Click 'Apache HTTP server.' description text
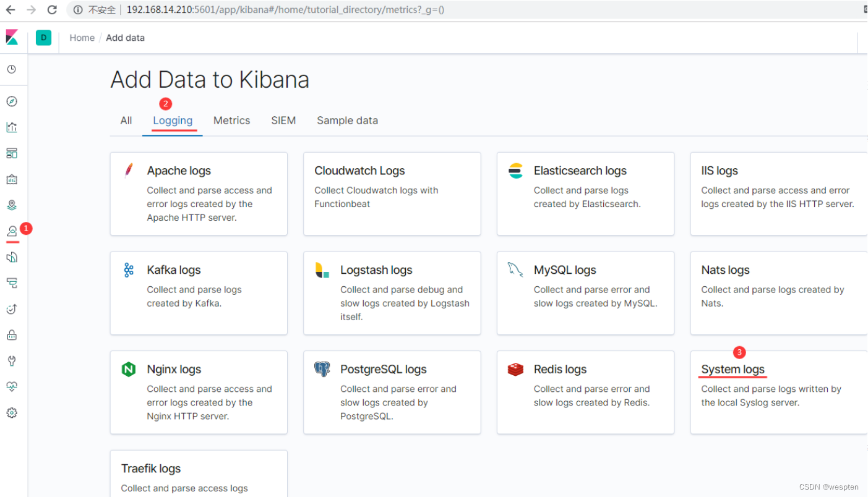This screenshot has height=497, width=868. (x=192, y=218)
